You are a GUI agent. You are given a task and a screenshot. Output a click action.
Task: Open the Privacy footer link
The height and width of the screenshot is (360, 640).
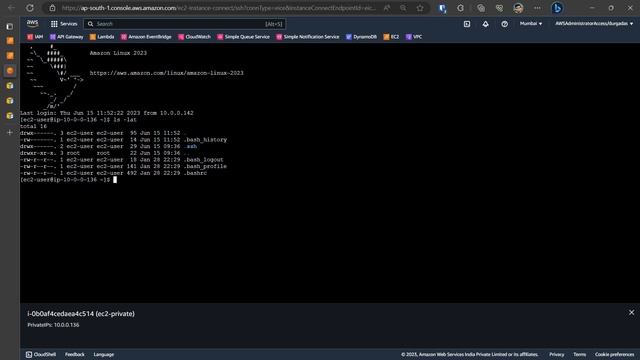(x=556, y=354)
